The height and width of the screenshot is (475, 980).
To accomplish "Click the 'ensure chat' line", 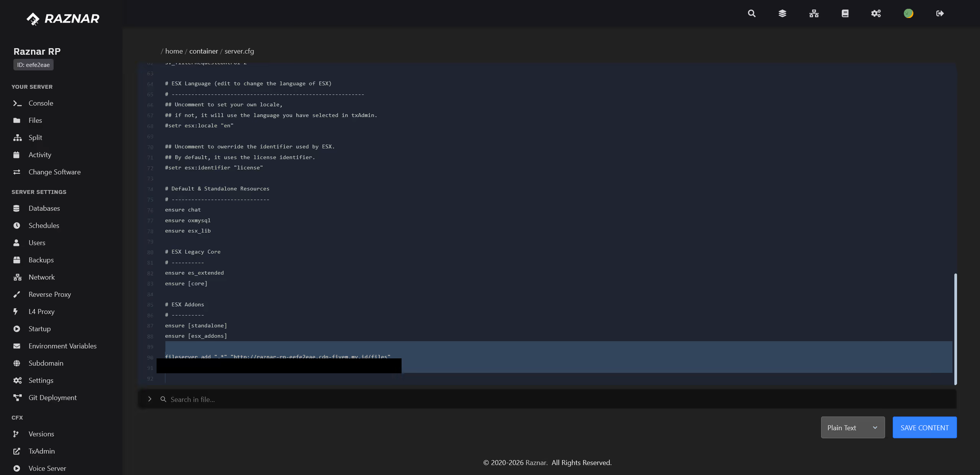I will [x=183, y=210].
